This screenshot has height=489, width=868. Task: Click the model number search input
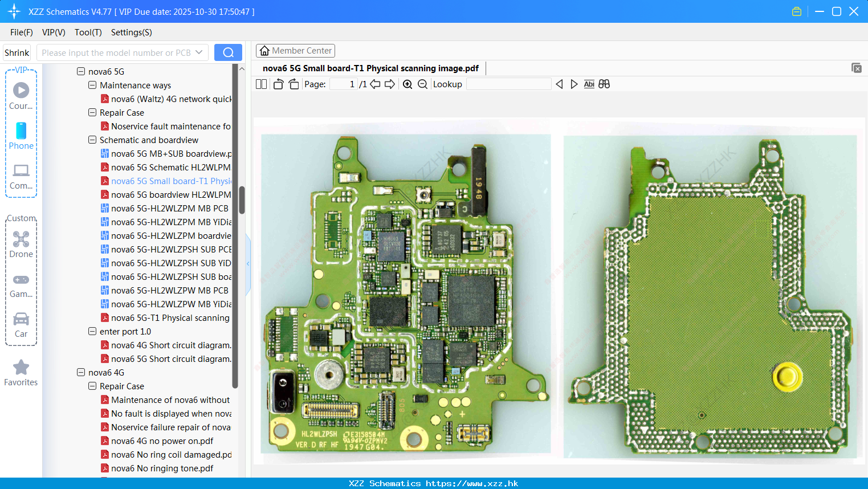point(116,52)
